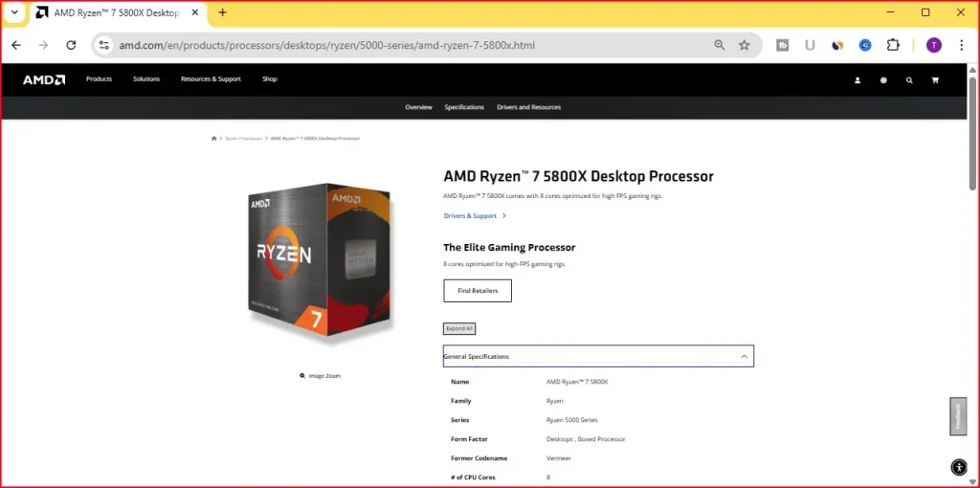980x488 pixels.
Task: Go to Drivers and Resources tab
Action: 528,107
